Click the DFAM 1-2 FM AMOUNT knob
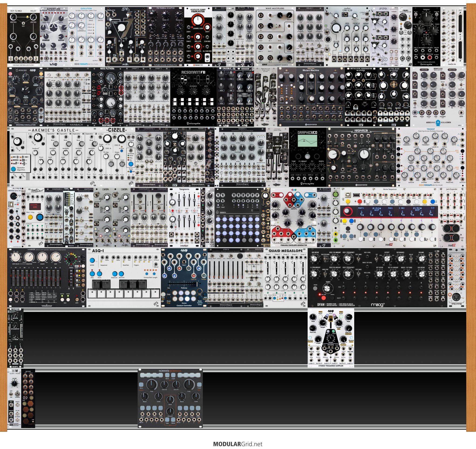The height and width of the screenshot is (449, 476). point(315,274)
